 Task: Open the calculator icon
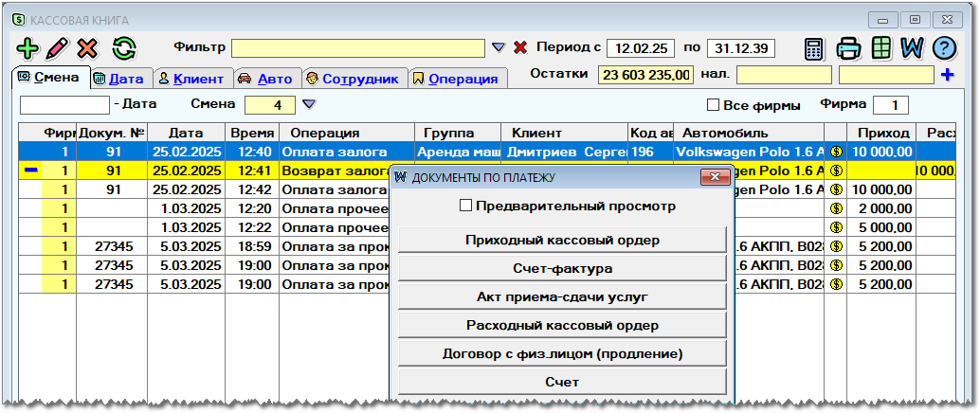tap(813, 48)
